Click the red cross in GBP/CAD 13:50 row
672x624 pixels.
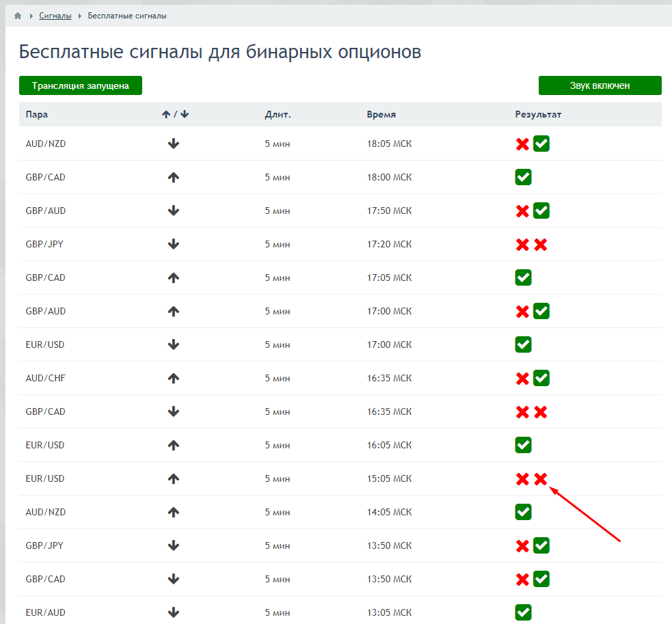coord(522,580)
